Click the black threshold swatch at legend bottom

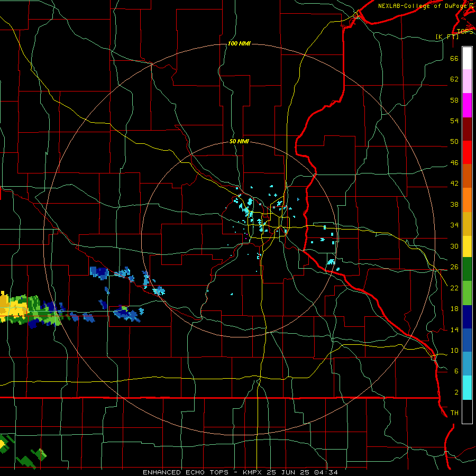click(467, 411)
